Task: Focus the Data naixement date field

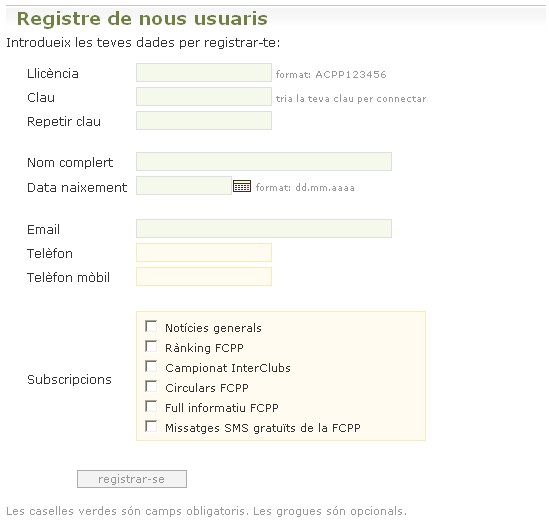Action: 184,186
